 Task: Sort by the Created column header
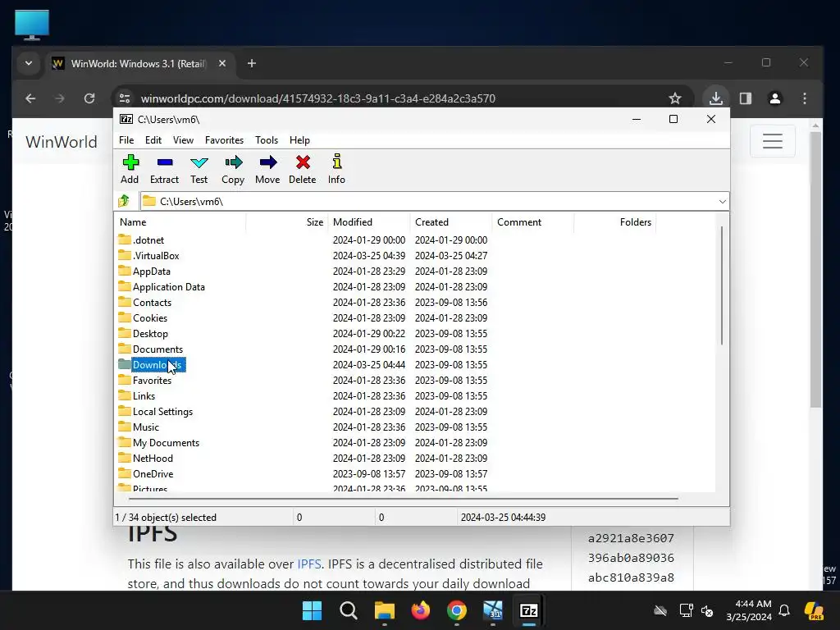[x=451, y=221]
